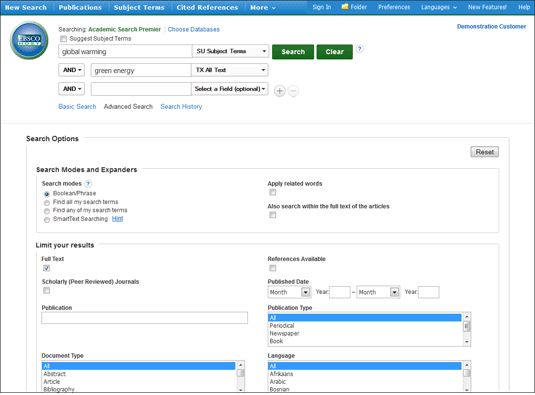Viewport: 535px width, 395px height.
Task: Tick Also search within full text checkbox
Action: 272,215
